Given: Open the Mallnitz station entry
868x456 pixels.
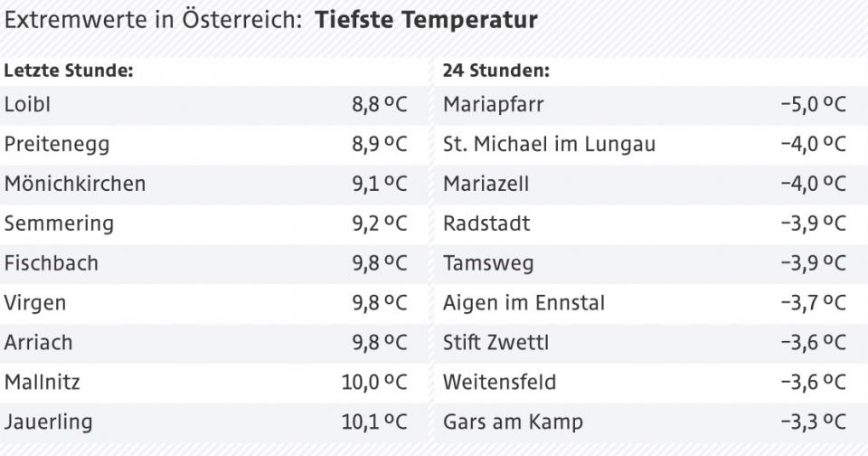Looking at the screenshot, I should pyautogui.click(x=42, y=382).
